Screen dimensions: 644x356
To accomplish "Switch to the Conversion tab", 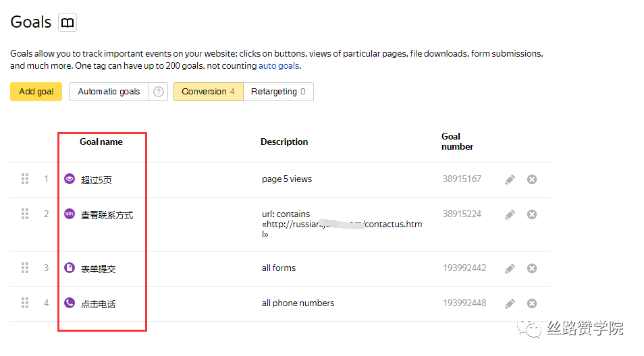I will [208, 92].
